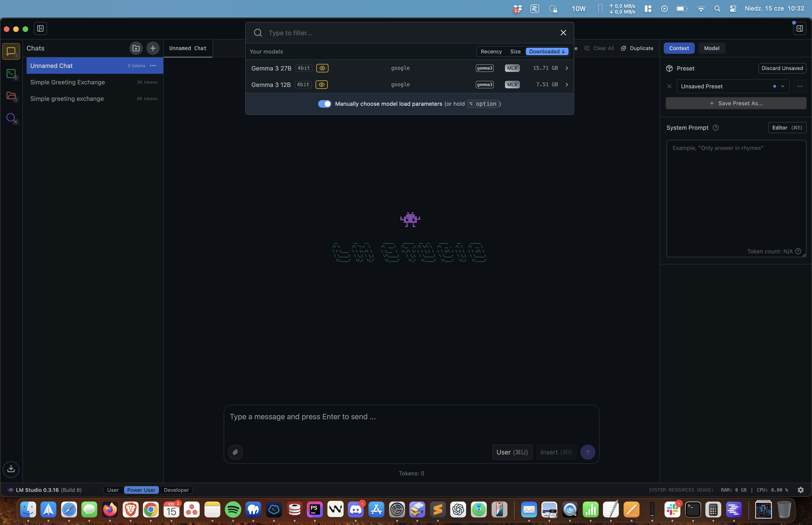Click Save Preset As button
The image size is (812, 525).
736,103
